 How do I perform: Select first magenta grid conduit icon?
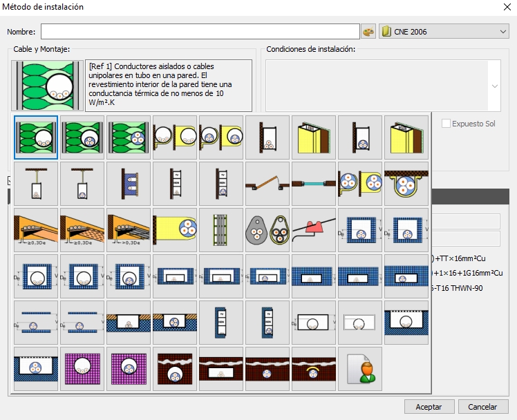(82, 369)
